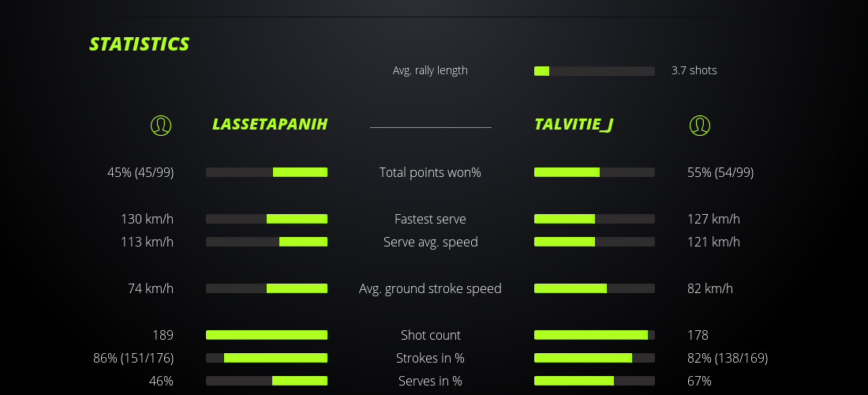Screen dimensions: 868x395
Task: Click TALVITIE_J's Fastest serve bar
Action: pyautogui.click(x=594, y=219)
